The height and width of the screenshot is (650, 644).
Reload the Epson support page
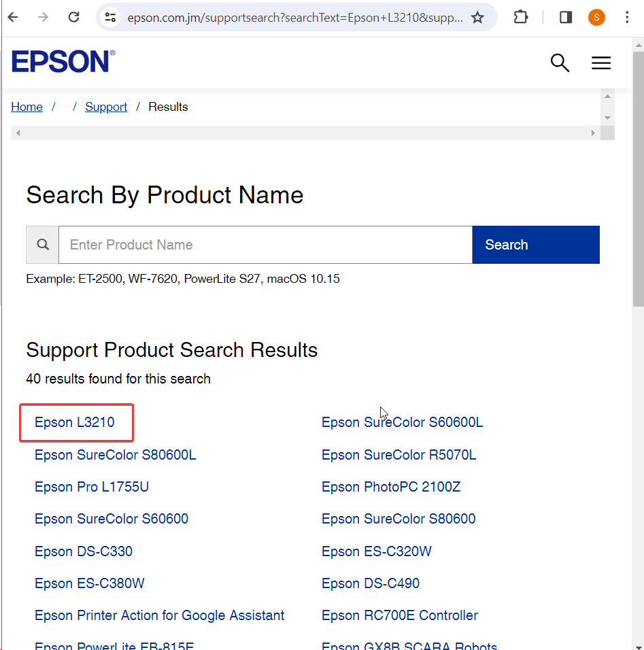pos(74,18)
